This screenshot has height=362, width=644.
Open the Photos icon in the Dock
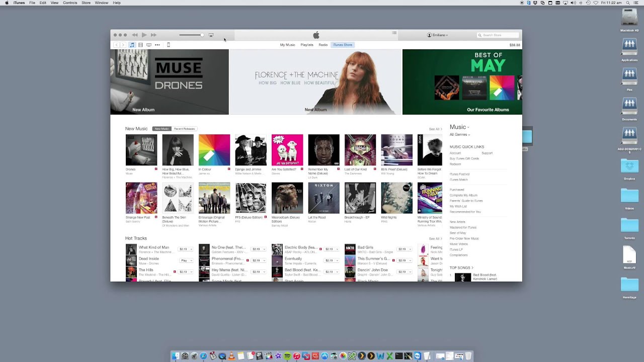(x=344, y=356)
